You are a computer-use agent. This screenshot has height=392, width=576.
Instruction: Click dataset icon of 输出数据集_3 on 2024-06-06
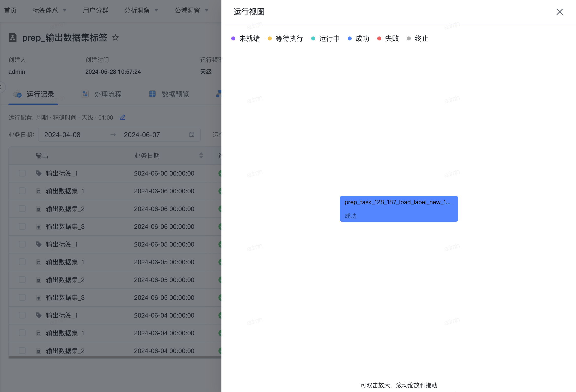[x=38, y=227]
